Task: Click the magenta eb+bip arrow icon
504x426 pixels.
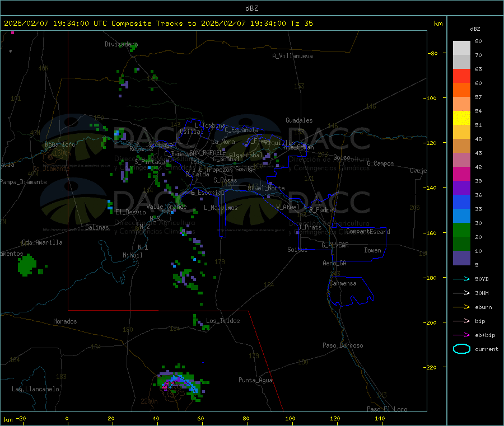Action: [x=461, y=335]
